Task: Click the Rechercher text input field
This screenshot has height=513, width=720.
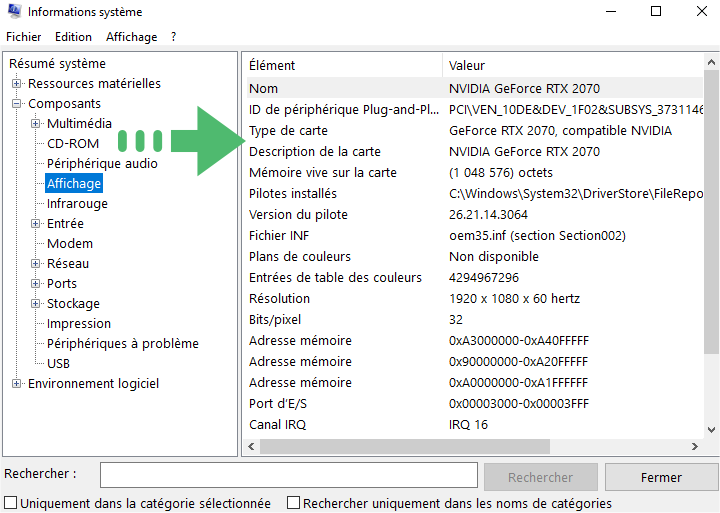Action: click(289, 475)
